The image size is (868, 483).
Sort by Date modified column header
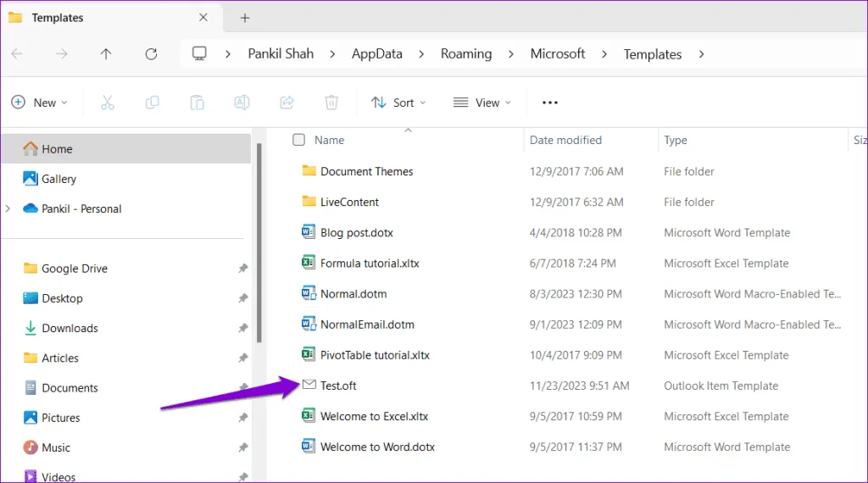point(565,140)
